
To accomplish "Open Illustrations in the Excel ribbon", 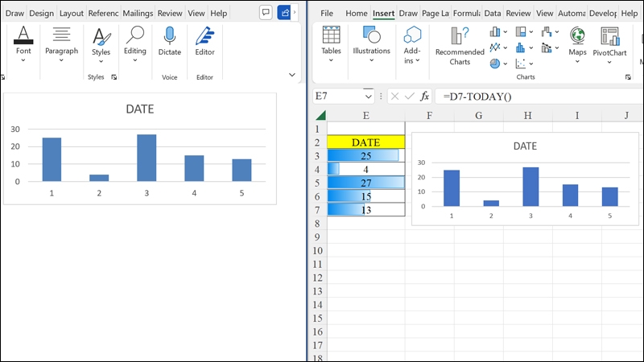I will tap(371, 44).
